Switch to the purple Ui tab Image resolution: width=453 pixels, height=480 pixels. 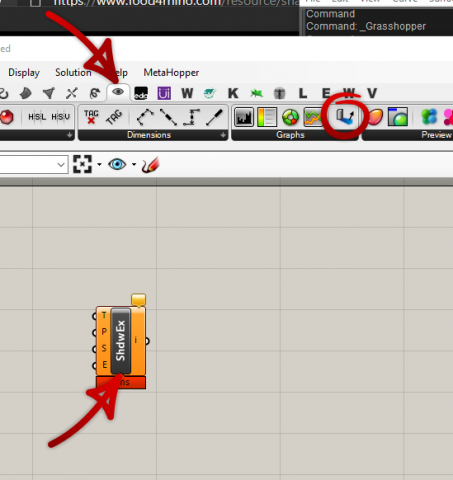164,93
